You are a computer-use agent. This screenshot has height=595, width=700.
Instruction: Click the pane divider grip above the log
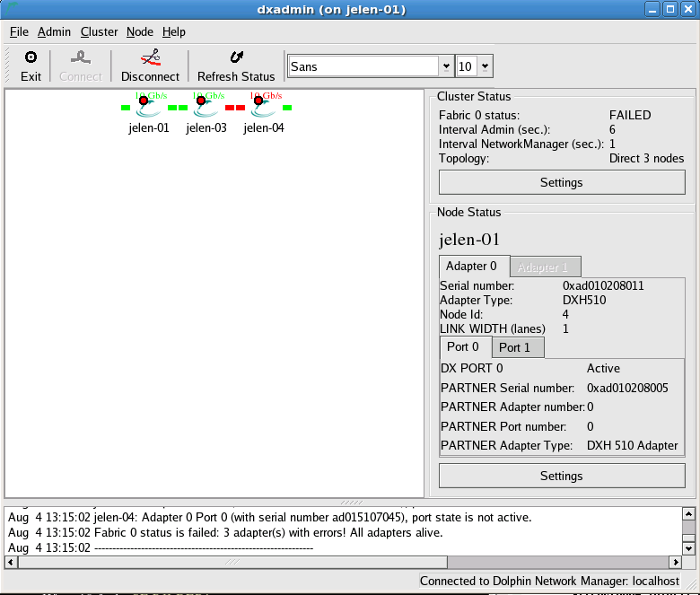tap(351, 503)
